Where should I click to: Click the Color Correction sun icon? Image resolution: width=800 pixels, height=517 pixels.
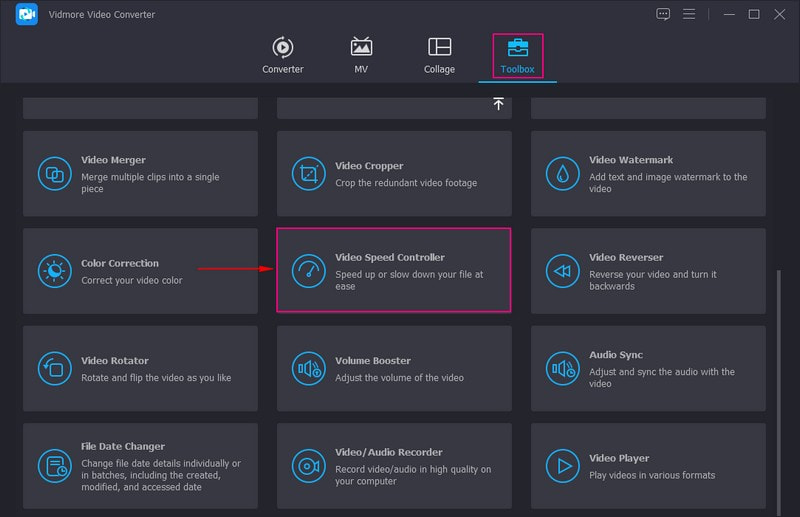point(54,271)
